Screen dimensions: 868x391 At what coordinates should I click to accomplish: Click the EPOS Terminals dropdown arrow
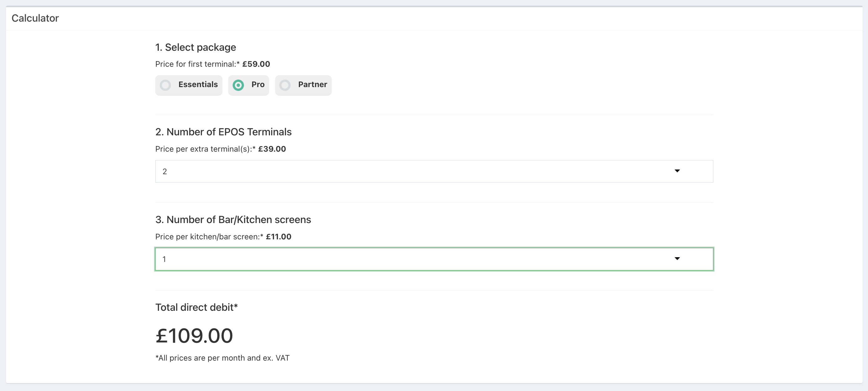coord(677,171)
